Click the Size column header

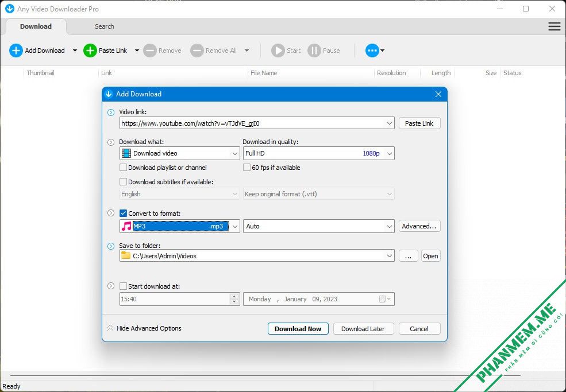(x=491, y=73)
